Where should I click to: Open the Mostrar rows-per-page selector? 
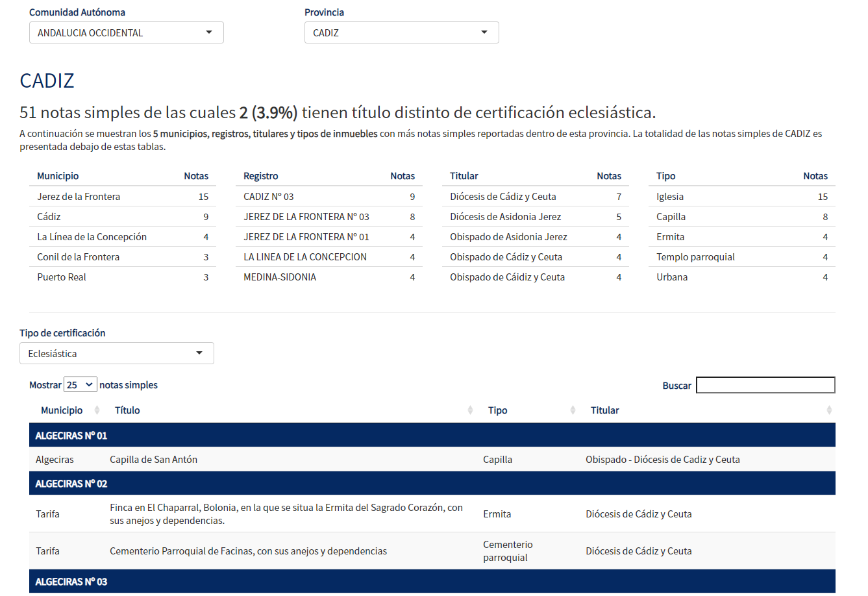(81, 385)
